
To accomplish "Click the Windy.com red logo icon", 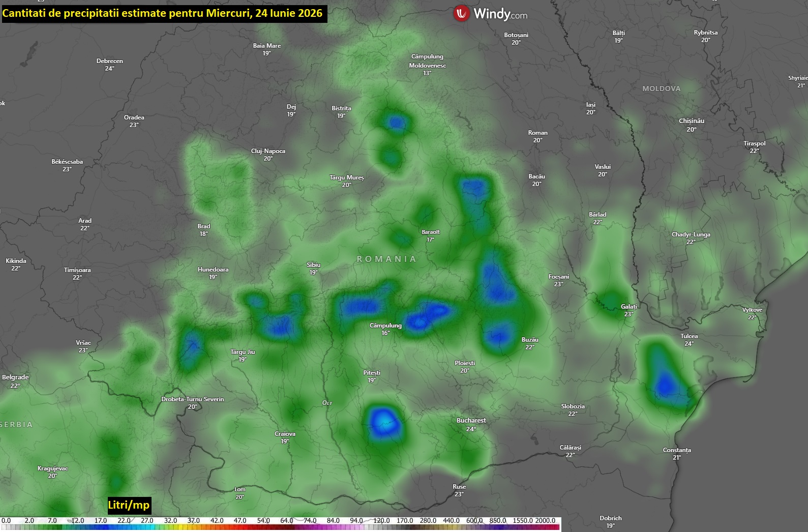I will (461, 14).
